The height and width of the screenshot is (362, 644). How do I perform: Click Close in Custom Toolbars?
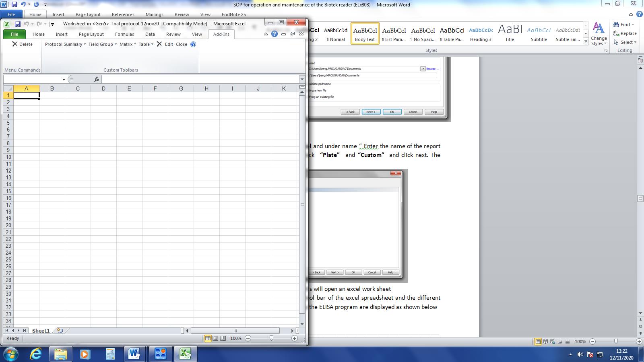[x=182, y=44]
